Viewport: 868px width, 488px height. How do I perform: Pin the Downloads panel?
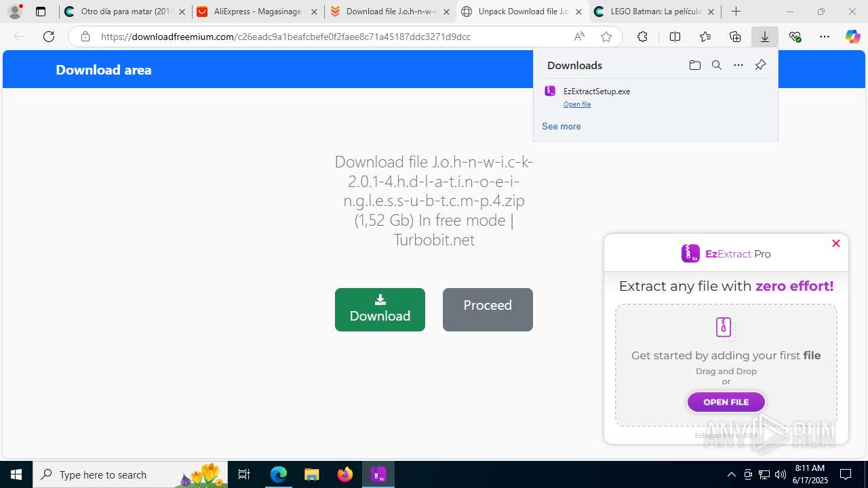point(760,65)
